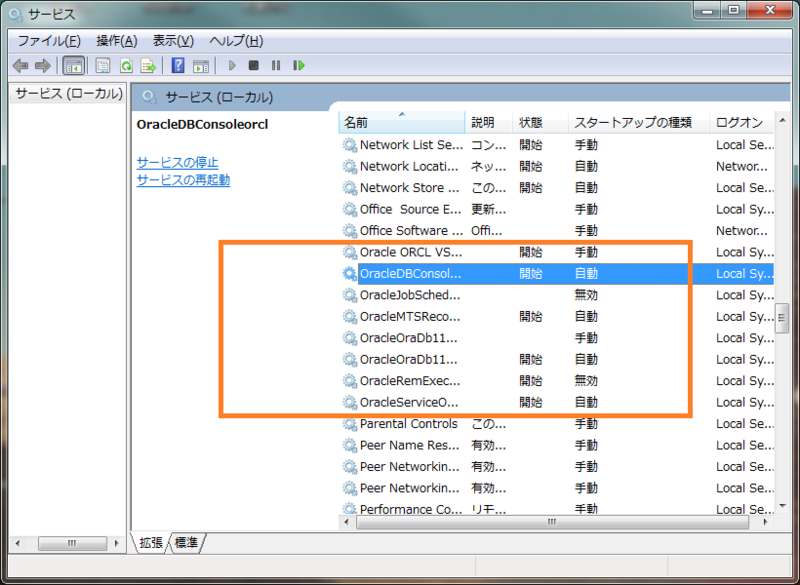Image resolution: width=800 pixels, height=585 pixels.
Task: Click the green Refresh toolbar icon
Action: pos(126,65)
